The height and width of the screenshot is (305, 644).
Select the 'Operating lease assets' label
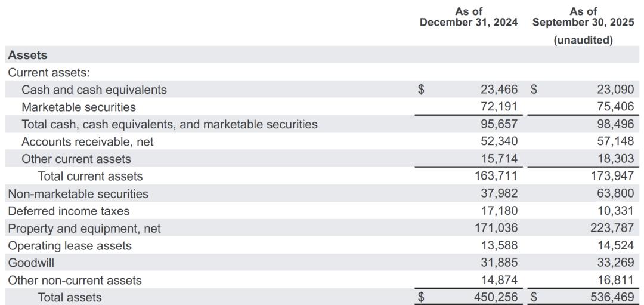coord(70,245)
